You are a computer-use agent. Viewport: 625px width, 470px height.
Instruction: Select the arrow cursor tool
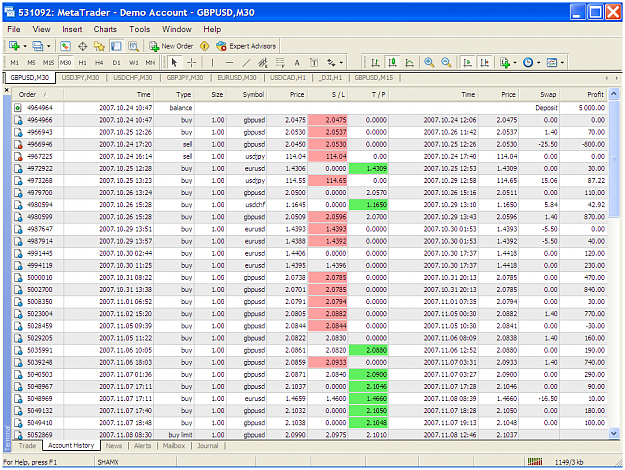click(x=174, y=63)
